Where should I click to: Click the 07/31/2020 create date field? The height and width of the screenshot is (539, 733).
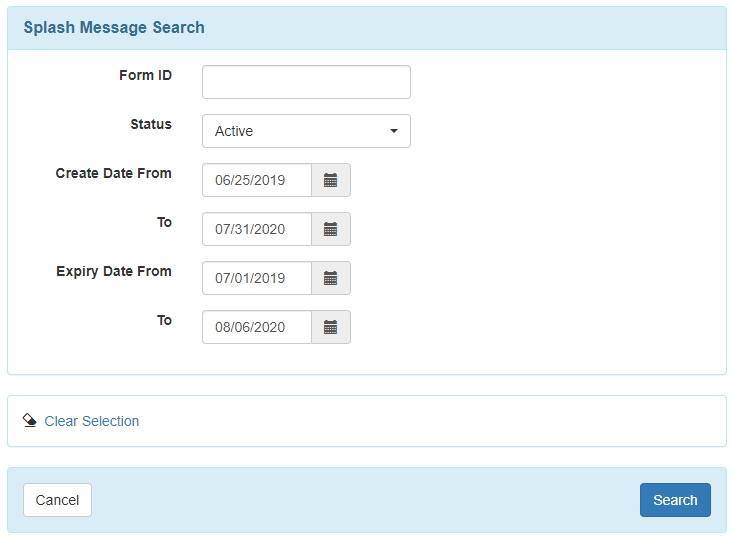point(257,229)
